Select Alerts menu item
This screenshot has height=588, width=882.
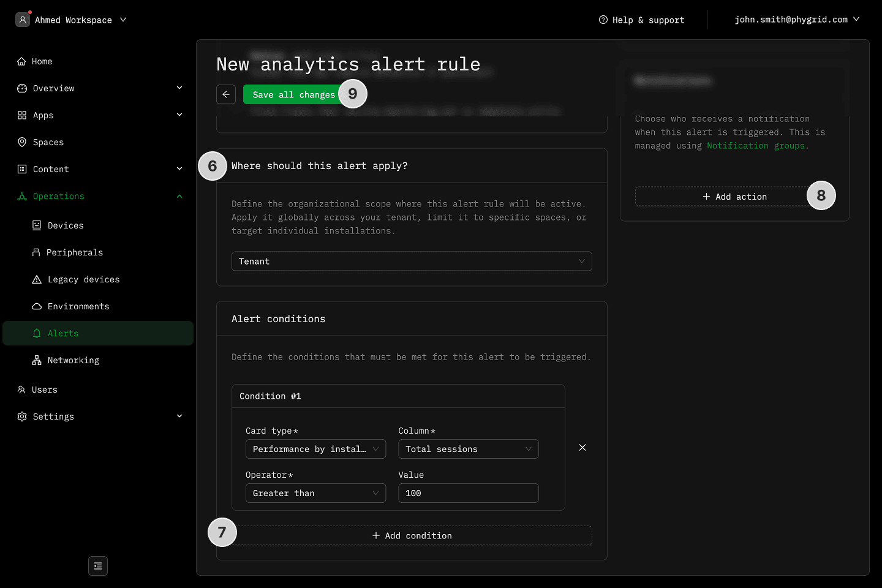coord(63,333)
